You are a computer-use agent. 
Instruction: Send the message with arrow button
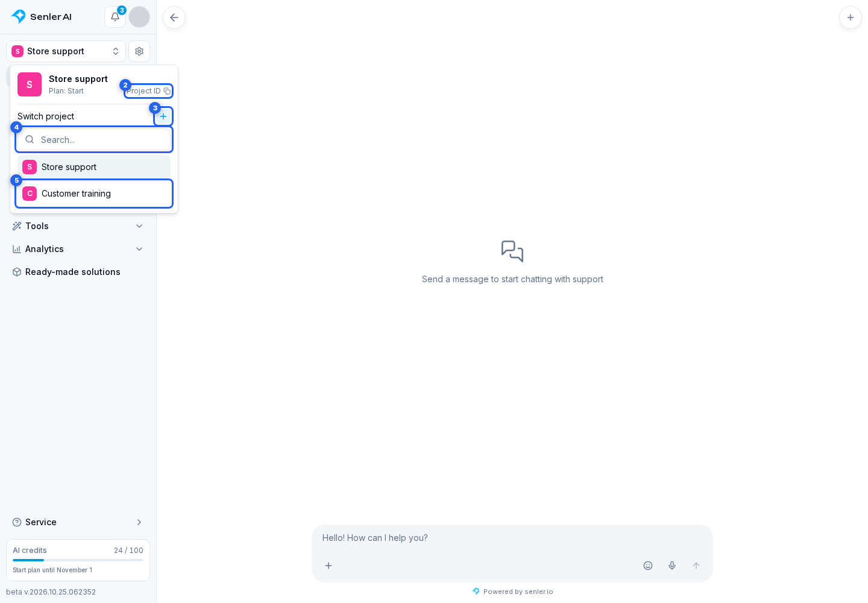696,566
